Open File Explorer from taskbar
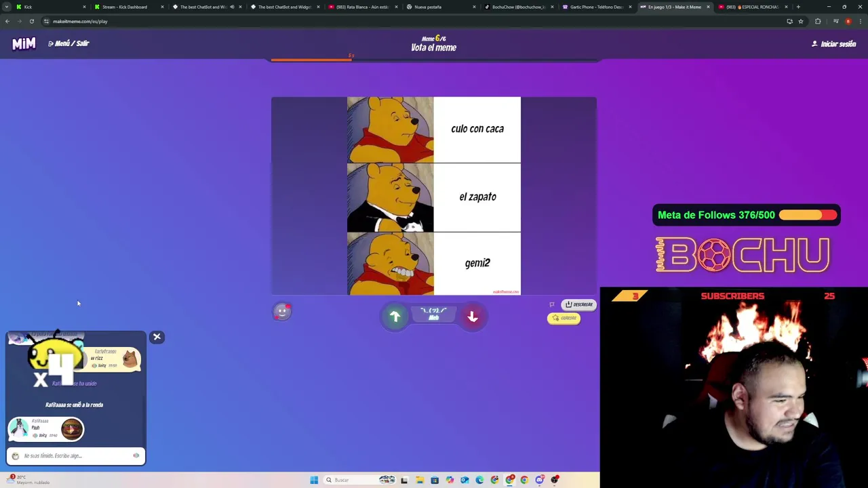The width and height of the screenshot is (868, 488). [x=420, y=480]
